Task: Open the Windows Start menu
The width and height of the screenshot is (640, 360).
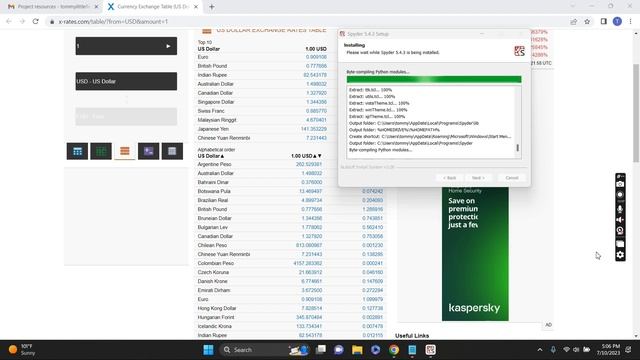Action: click(208, 350)
